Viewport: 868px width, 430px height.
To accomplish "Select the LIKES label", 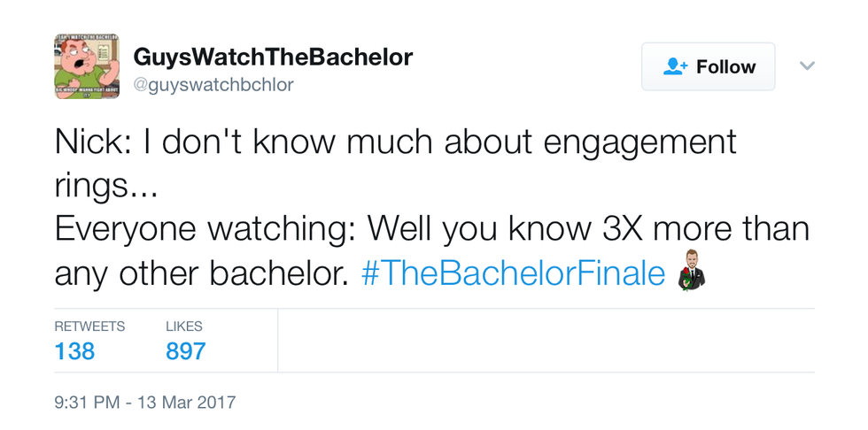I will [x=183, y=326].
